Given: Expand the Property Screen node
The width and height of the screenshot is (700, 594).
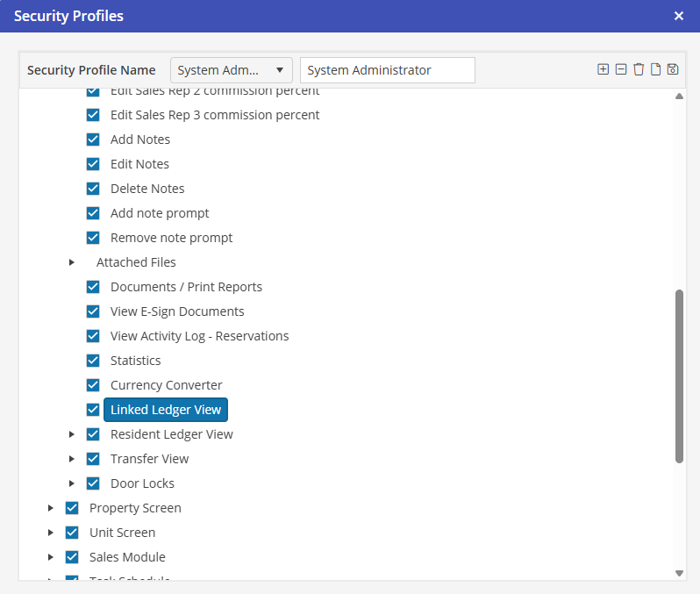Looking at the screenshot, I should pos(51,508).
